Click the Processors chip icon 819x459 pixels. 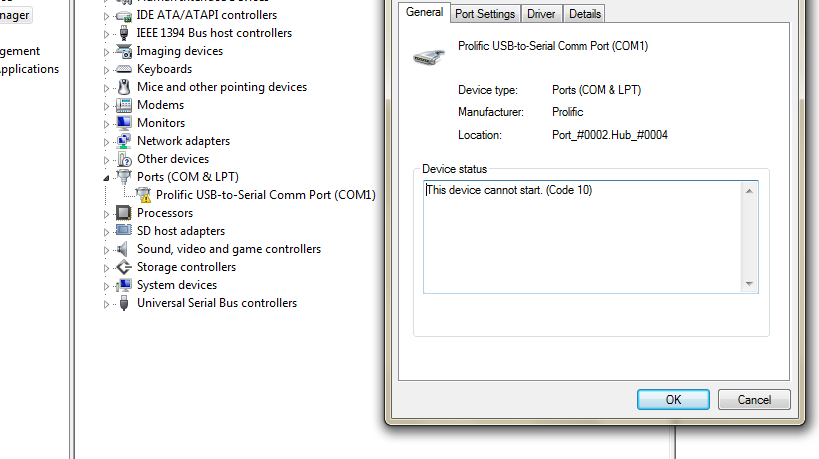tap(124, 213)
